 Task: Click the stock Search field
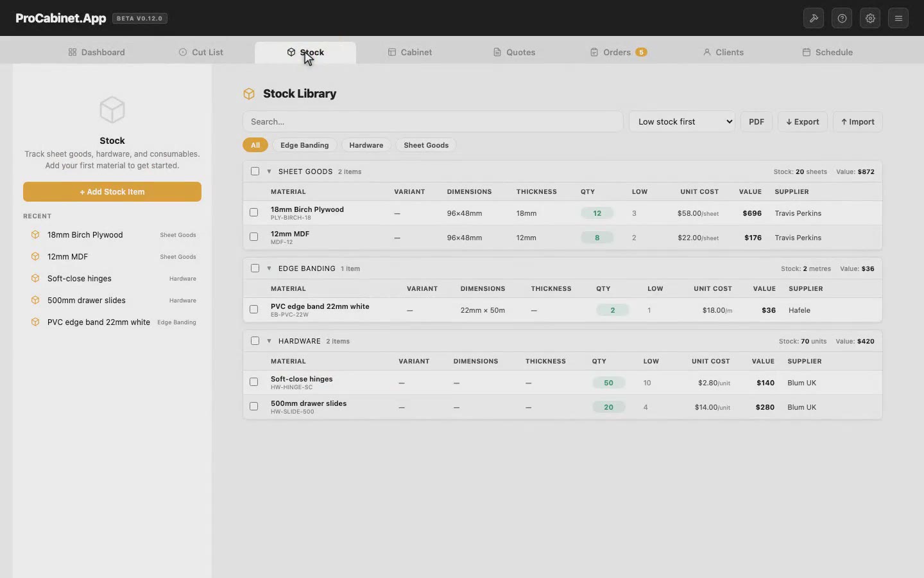pyautogui.click(x=433, y=121)
